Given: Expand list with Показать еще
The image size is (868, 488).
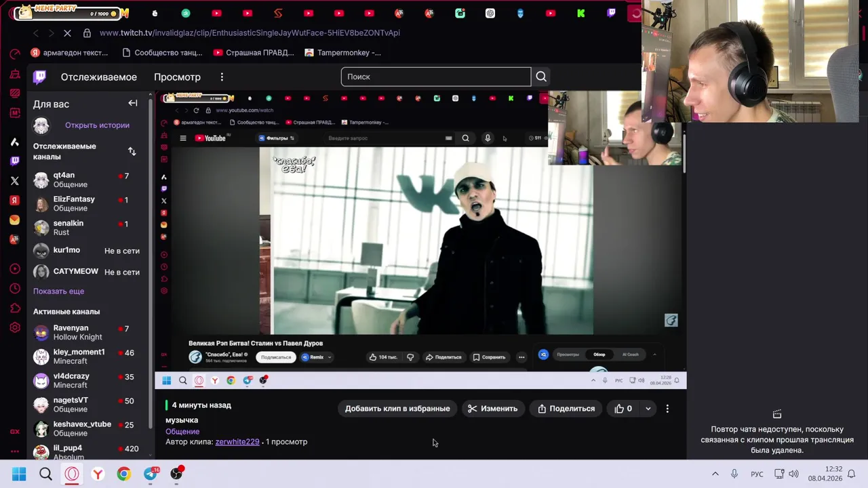Looking at the screenshot, I should click(x=59, y=291).
